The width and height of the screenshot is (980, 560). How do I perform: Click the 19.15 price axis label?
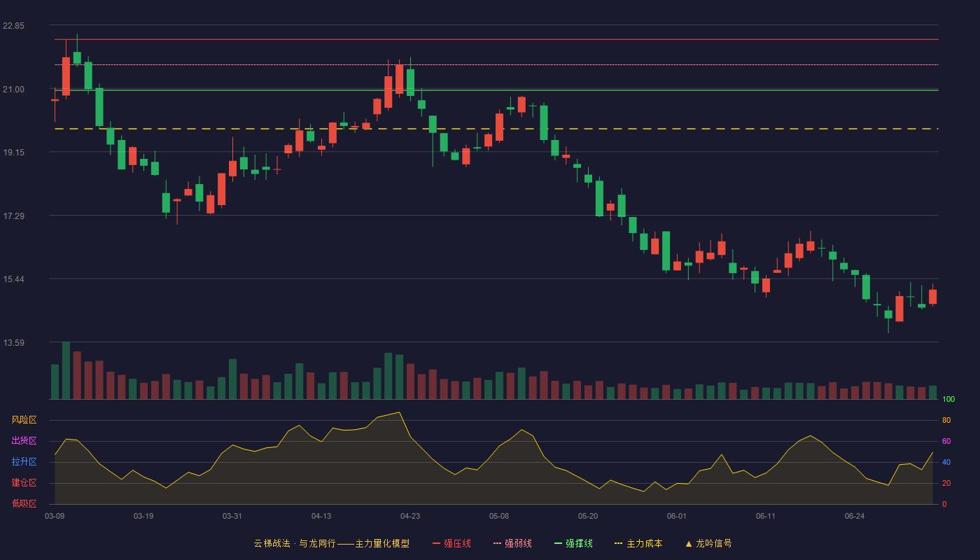pyautogui.click(x=13, y=153)
